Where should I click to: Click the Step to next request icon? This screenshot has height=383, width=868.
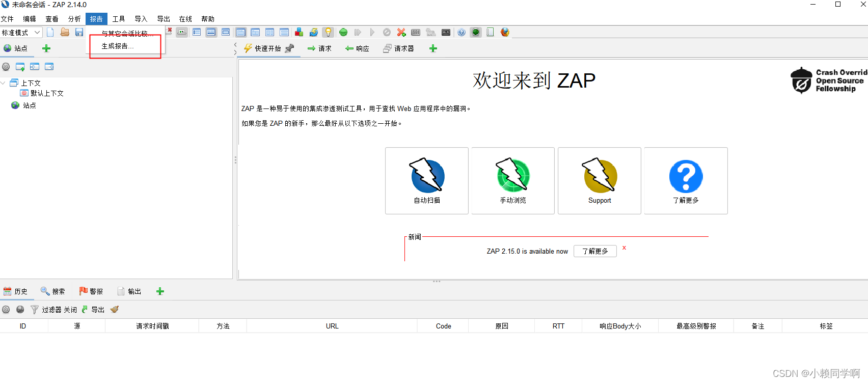click(358, 33)
